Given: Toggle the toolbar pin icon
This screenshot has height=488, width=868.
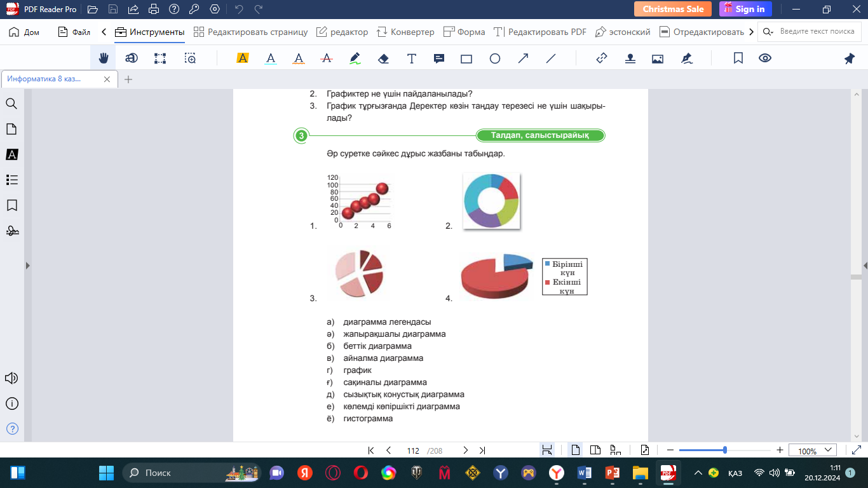Looking at the screenshot, I should (850, 58).
